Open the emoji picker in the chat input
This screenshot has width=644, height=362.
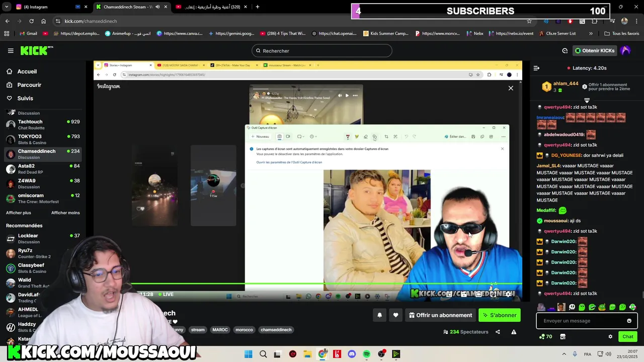(629, 321)
